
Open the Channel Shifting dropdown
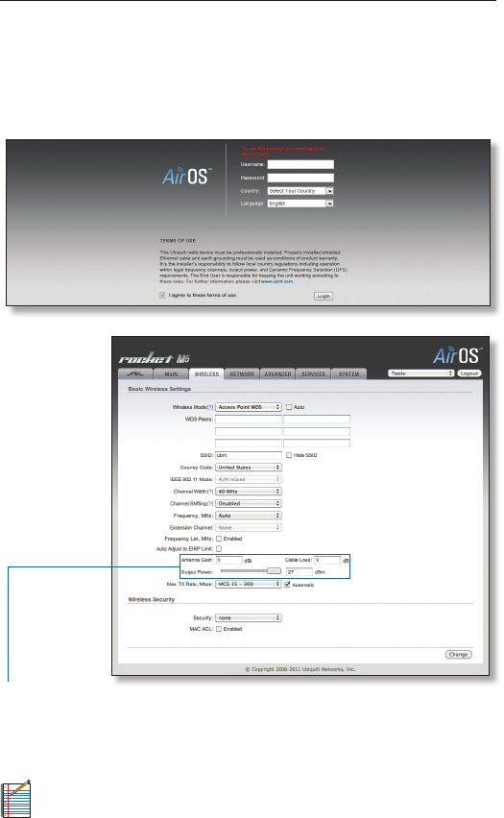coord(249,503)
